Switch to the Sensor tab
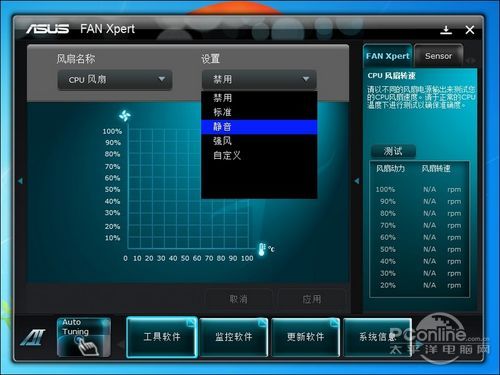The image size is (500, 375). tap(438, 56)
